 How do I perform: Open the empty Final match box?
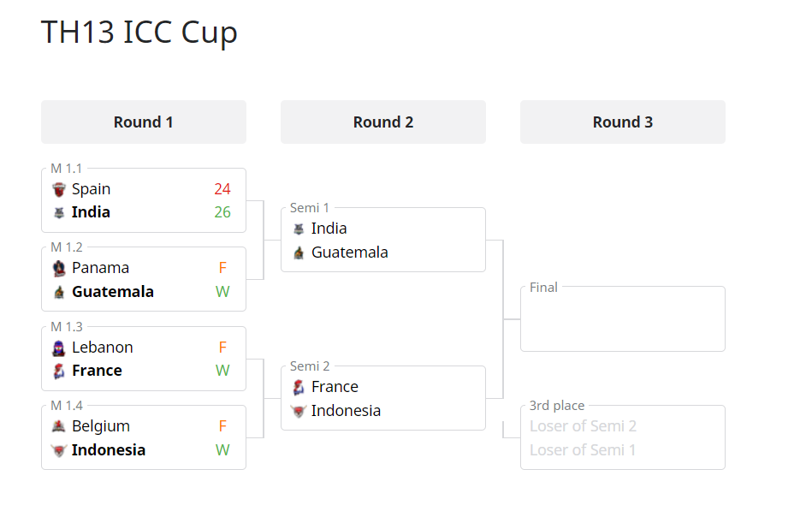(x=622, y=319)
